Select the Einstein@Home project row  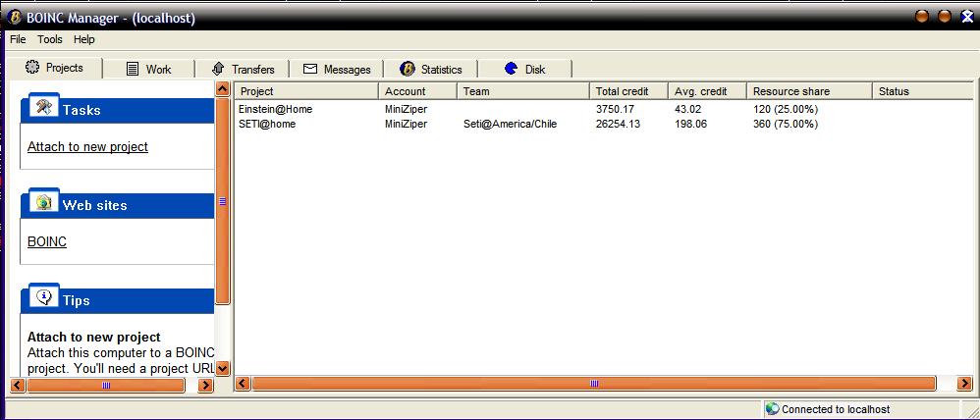point(275,109)
